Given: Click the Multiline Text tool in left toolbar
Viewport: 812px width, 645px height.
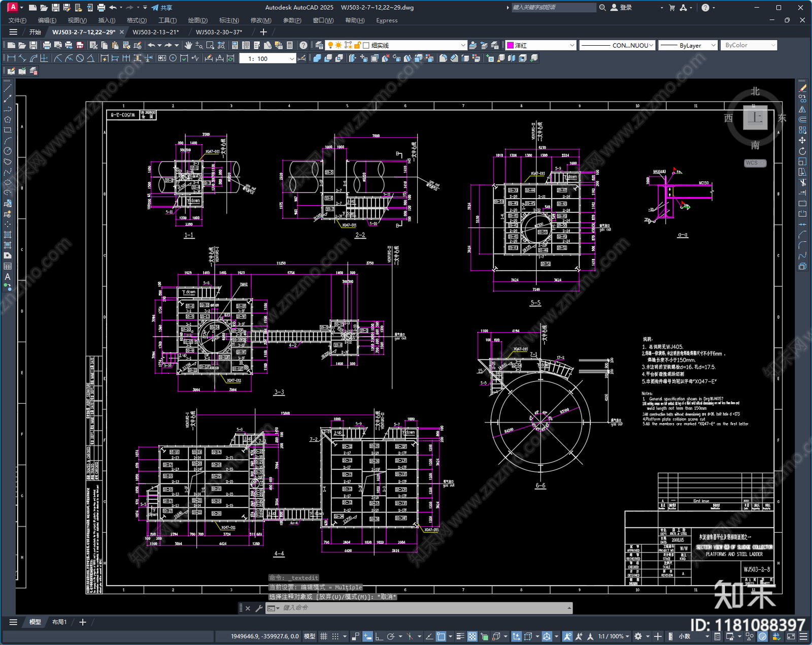Looking at the screenshot, I should tap(8, 277).
